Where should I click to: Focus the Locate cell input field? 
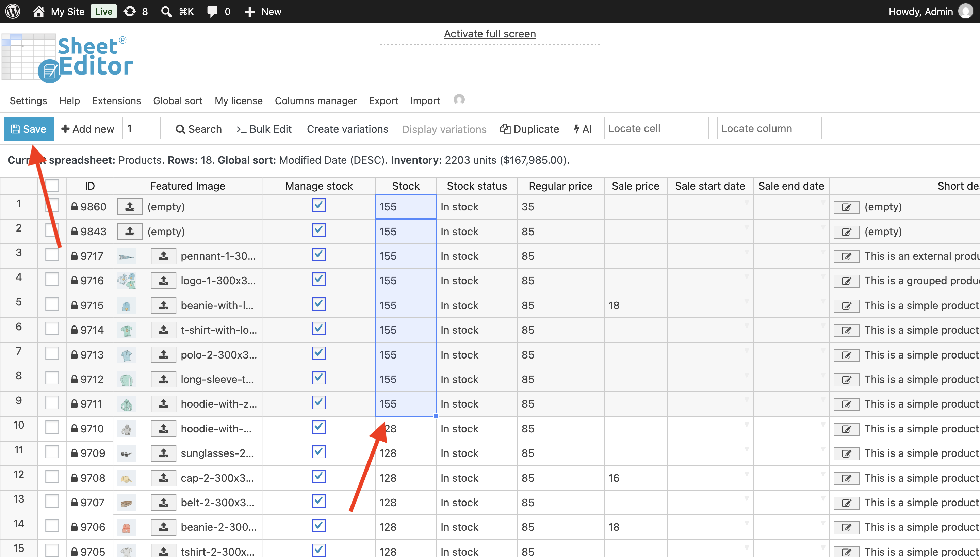[656, 129]
